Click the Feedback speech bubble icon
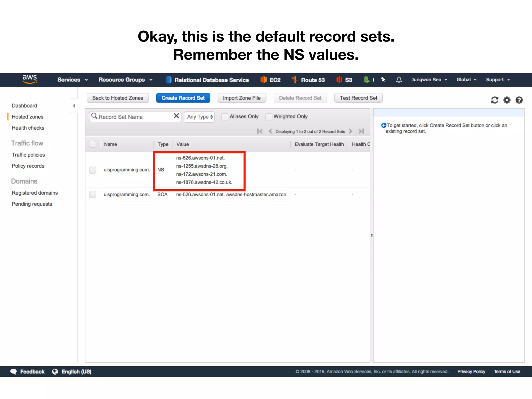 (x=14, y=371)
